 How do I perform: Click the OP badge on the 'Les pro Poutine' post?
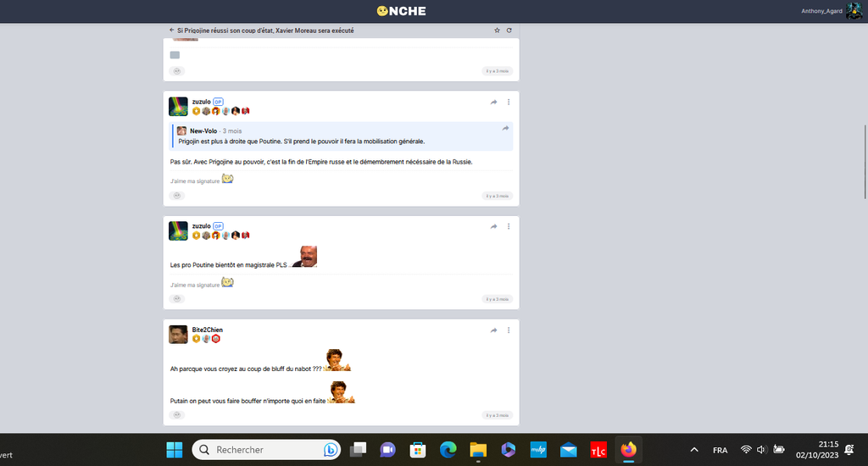click(218, 226)
